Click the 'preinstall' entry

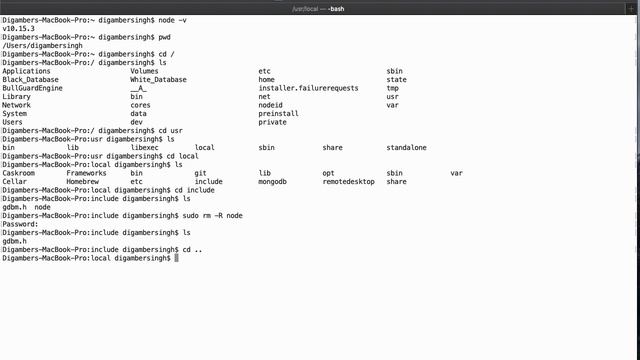click(278, 113)
